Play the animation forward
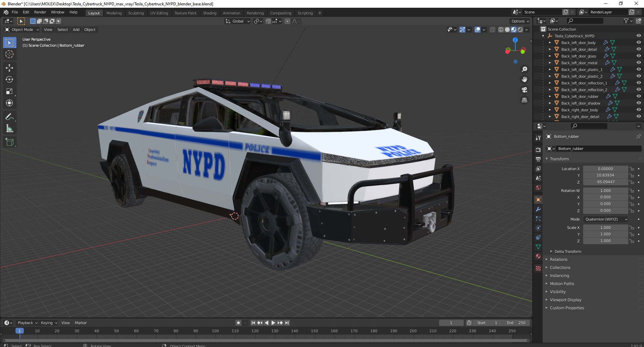 (273, 323)
